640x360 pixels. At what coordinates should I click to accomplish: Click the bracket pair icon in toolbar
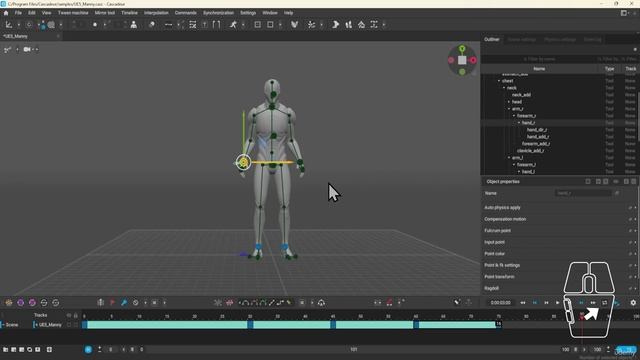(216, 25)
